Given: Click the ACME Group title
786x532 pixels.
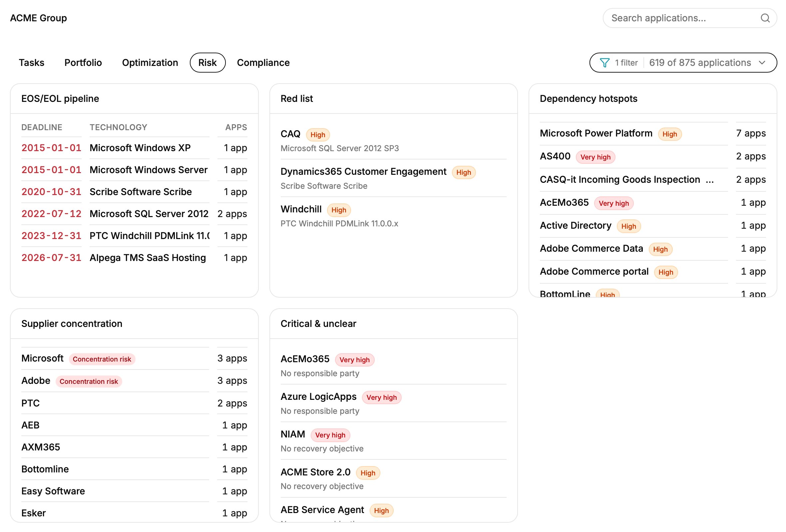Looking at the screenshot, I should point(39,18).
